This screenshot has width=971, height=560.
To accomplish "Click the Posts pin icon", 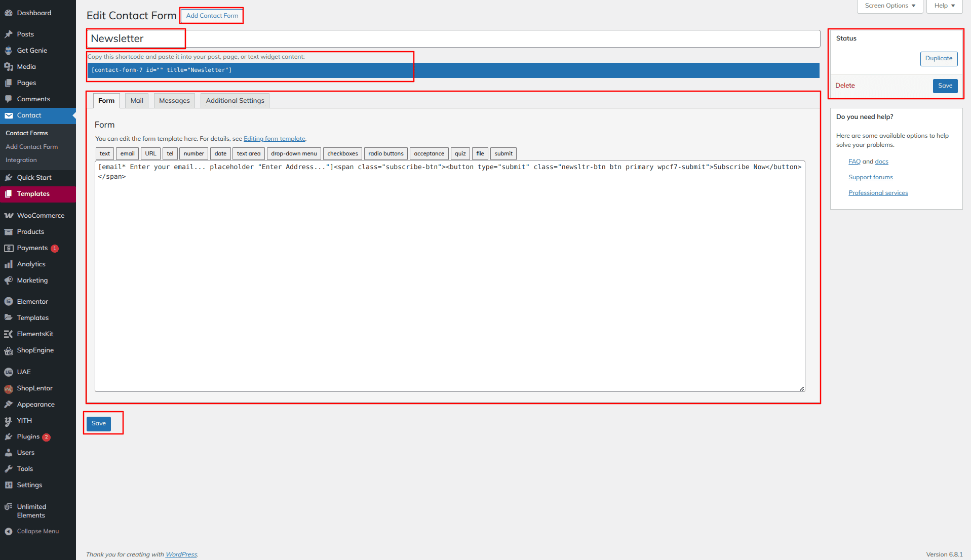I will point(9,34).
